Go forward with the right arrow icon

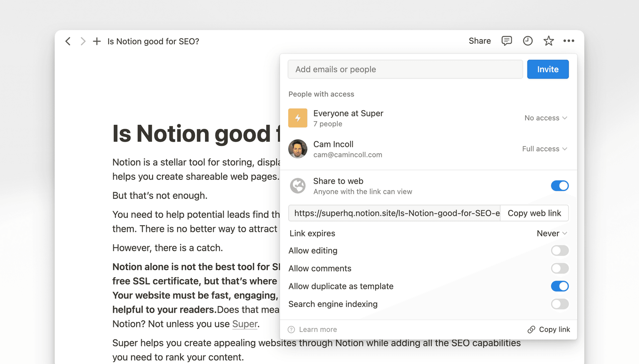point(83,41)
